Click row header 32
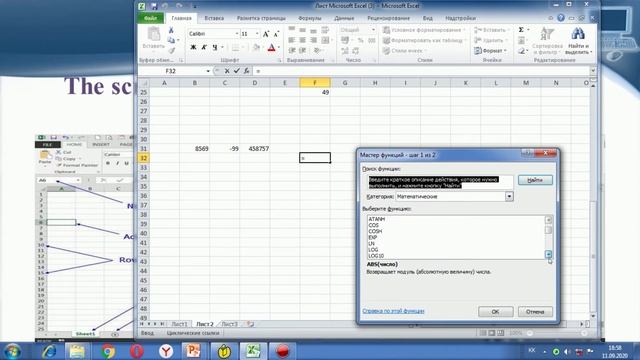This screenshot has height=360, width=640. pos(144,158)
